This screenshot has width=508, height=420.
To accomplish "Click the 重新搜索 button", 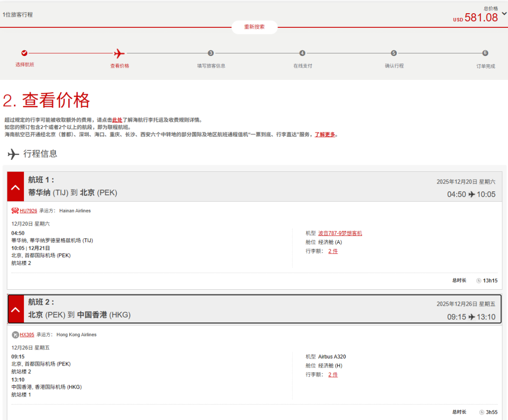I will [254, 27].
